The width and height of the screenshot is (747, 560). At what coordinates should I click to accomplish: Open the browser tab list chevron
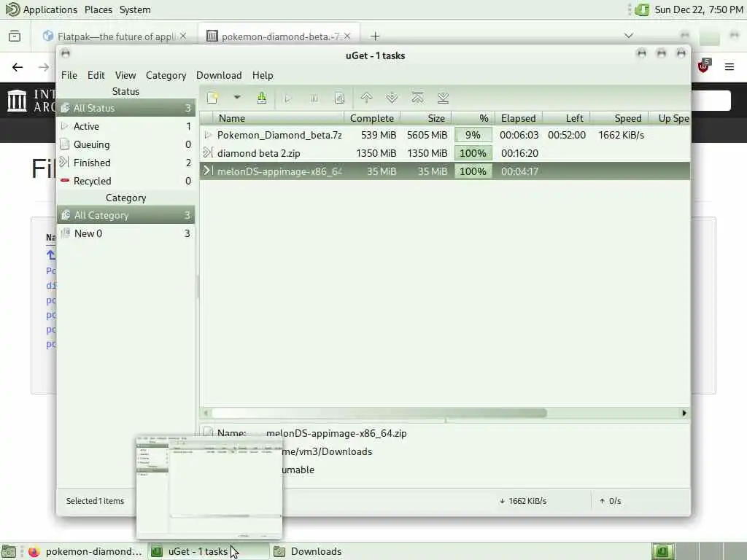pos(629,36)
